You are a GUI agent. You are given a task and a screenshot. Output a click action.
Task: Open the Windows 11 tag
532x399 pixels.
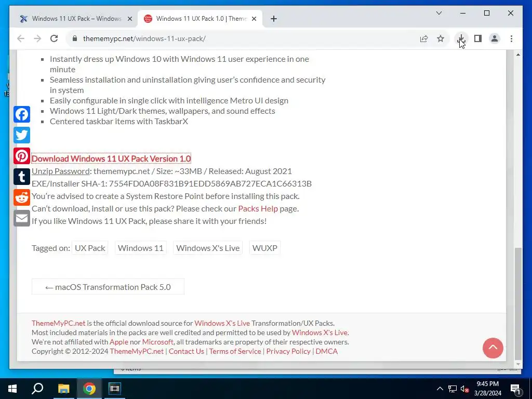[140, 248]
